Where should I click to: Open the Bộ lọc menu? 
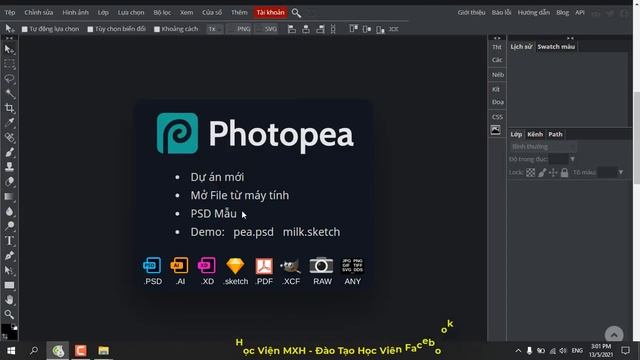click(x=162, y=13)
